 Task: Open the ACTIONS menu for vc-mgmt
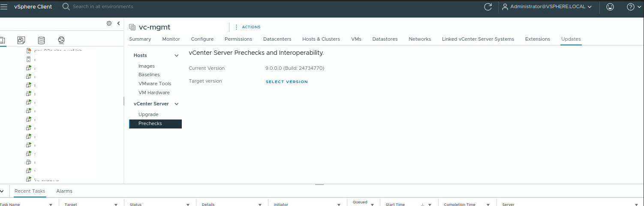point(247,27)
